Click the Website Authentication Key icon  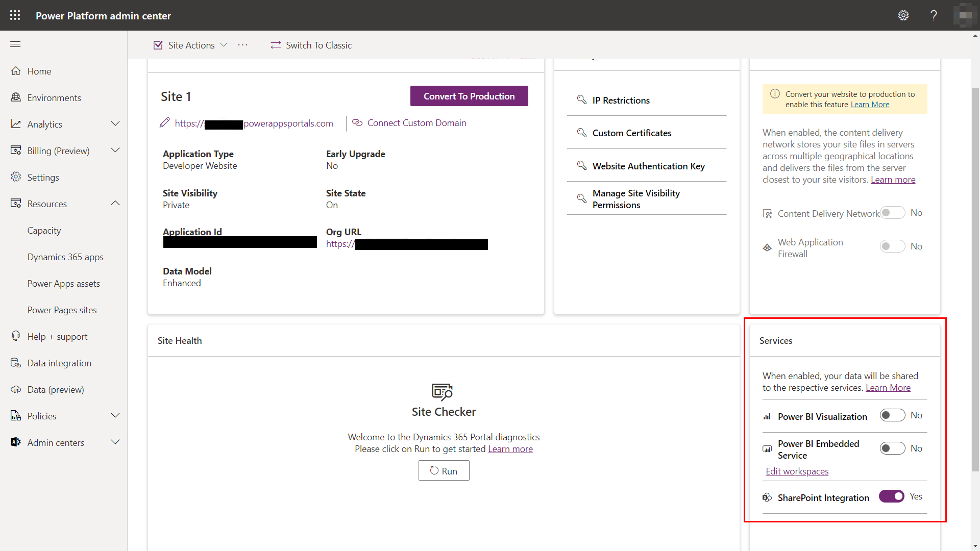coord(580,165)
